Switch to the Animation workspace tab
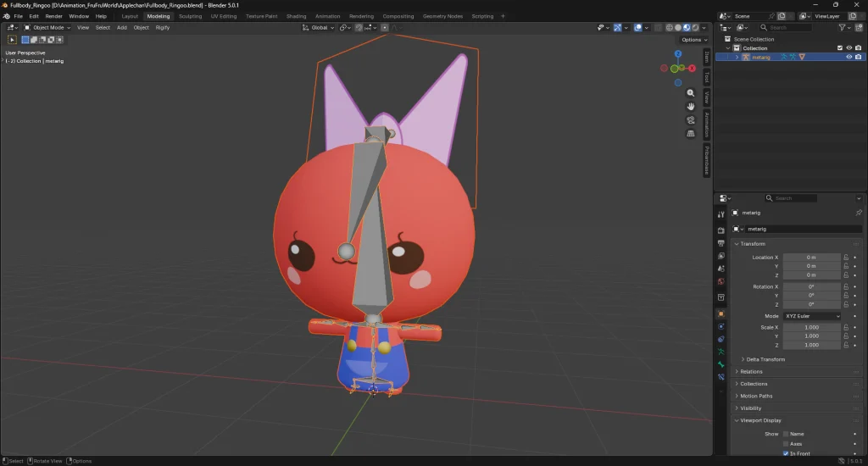 click(328, 16)
